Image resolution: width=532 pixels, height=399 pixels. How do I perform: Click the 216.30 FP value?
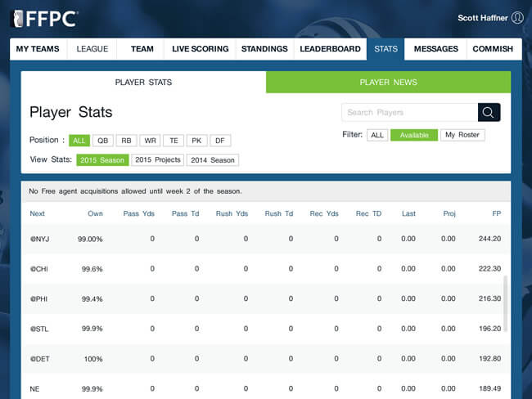pyautogui.click(x=489, y=298)
